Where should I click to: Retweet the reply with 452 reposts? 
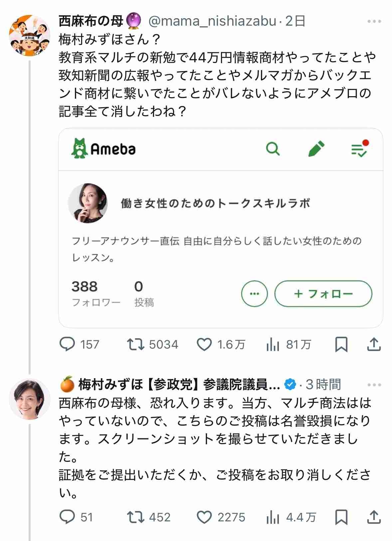point(136,517)
